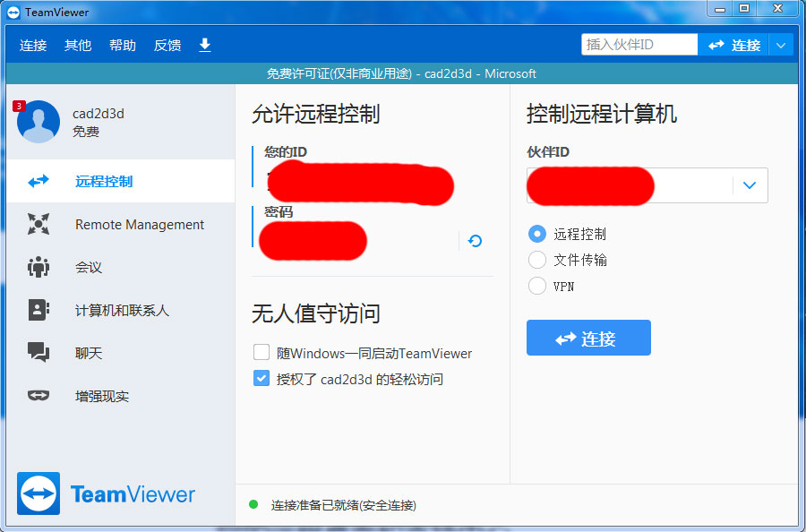806x532 pixels.
Task: Click the chat speech bubbles icon
Action: 39,353
